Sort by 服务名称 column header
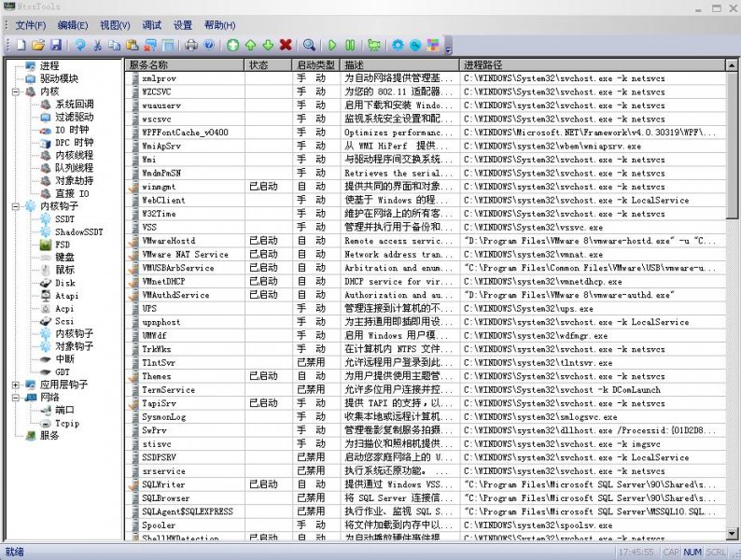The height and width of the screenshot is (560, 741). pyautogui.click(x=185, y=64)
